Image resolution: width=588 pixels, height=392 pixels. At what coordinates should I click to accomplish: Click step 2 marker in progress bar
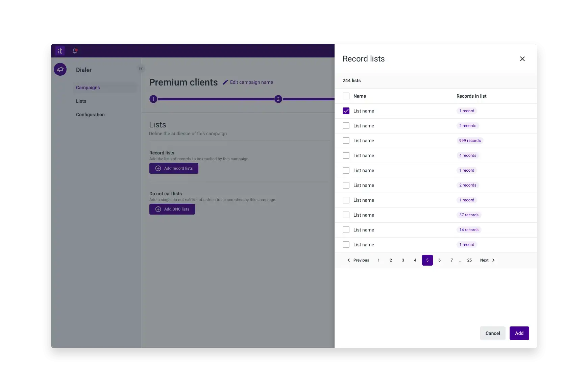(x=278, y=99)
